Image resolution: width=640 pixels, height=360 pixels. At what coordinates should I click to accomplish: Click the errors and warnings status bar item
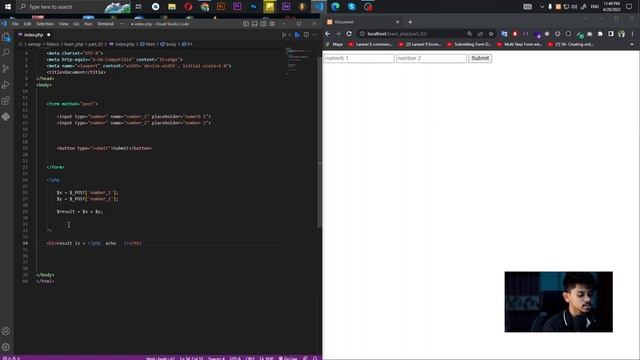11,358
